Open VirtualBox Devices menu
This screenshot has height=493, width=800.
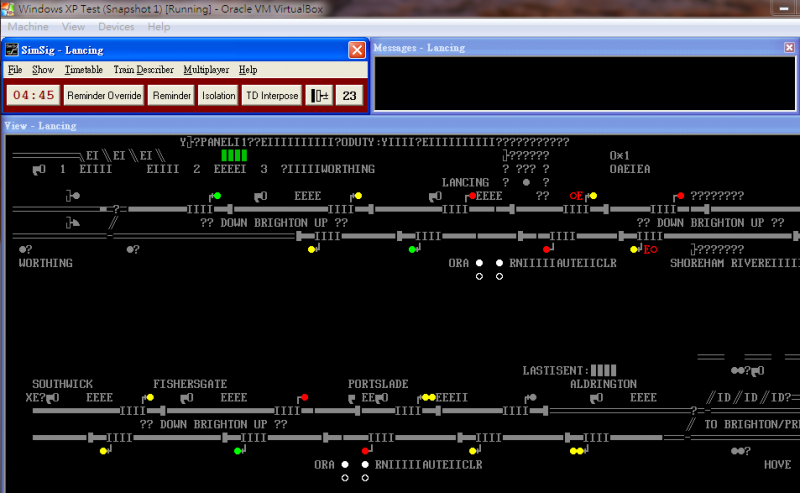(116, 27)
